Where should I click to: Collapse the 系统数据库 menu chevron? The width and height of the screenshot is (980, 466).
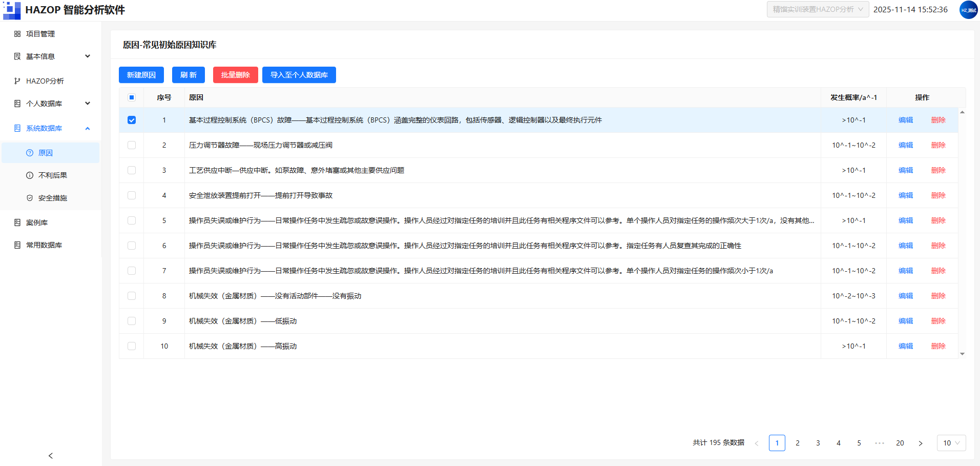88,128
